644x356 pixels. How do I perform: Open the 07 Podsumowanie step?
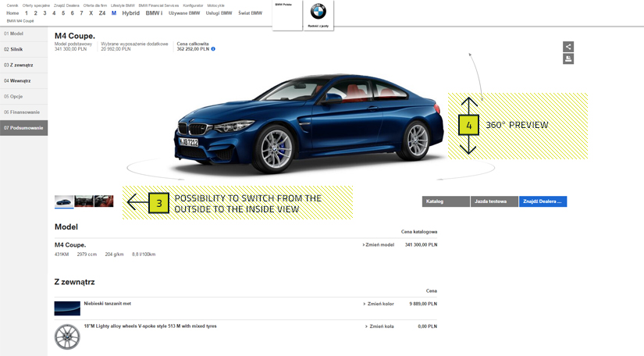coord(23,128)
